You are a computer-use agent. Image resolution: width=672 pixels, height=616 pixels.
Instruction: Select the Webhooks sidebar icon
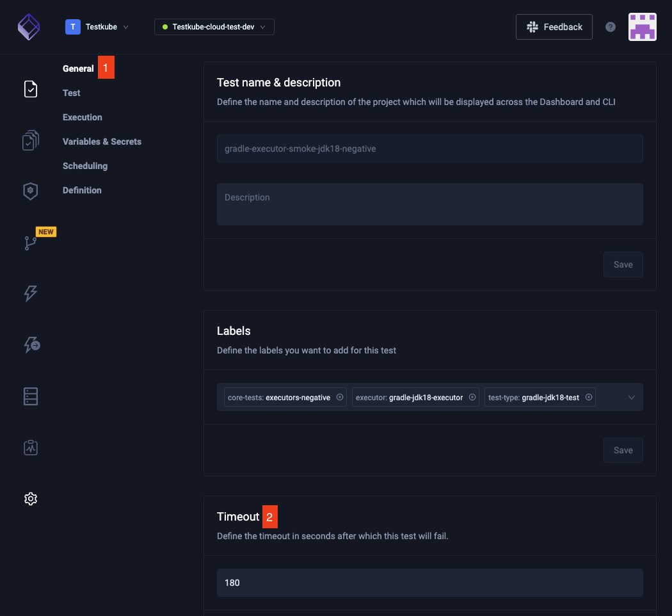point(30,344)
